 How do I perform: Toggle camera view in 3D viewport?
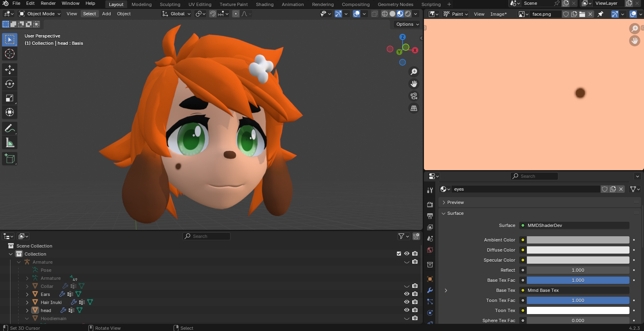coord(414,96)
